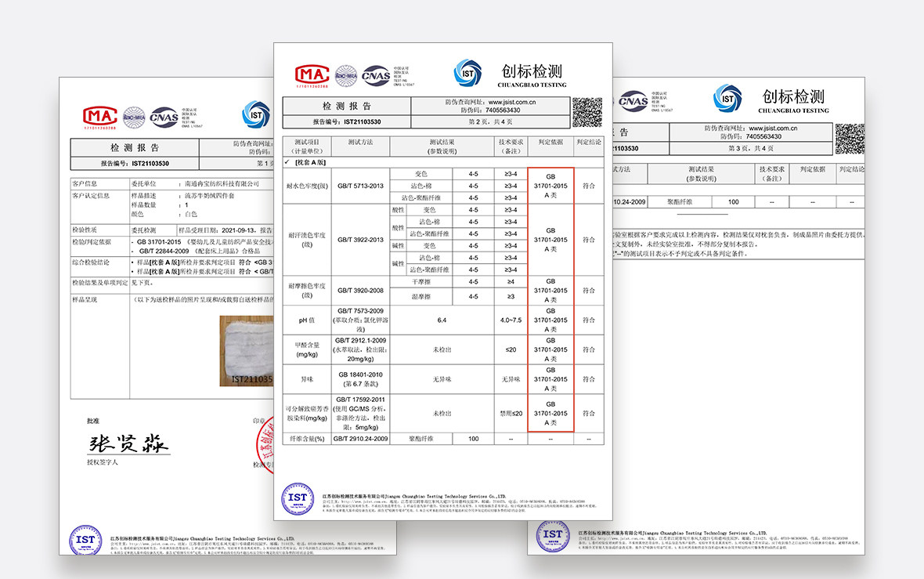Click 第3页 共4页 on the right report

[x=751, y=148]
